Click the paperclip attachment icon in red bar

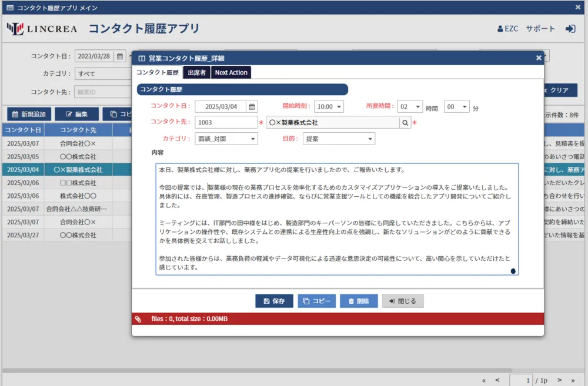click(x=138, y=319)
